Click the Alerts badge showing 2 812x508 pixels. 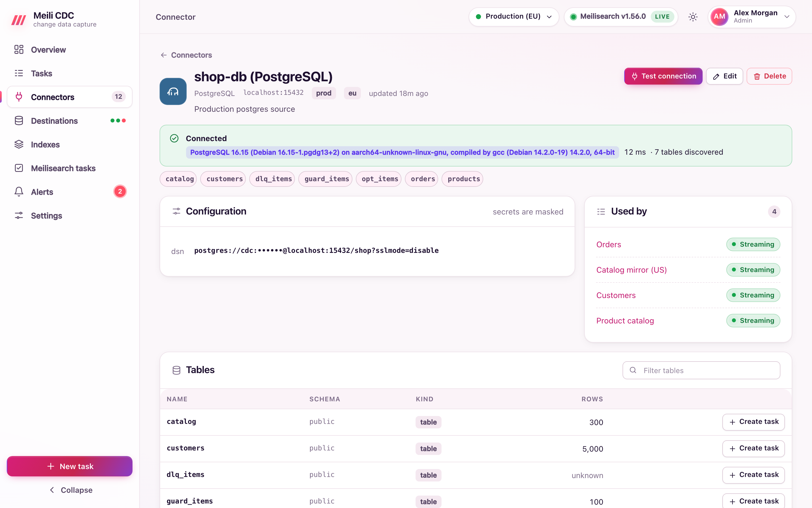tap(120, 192)
